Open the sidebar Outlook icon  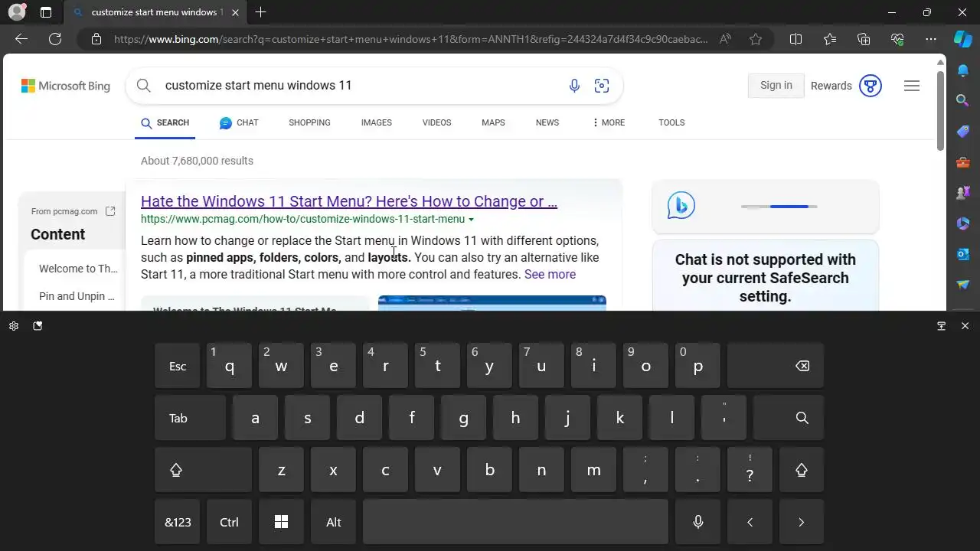(963, 254)
